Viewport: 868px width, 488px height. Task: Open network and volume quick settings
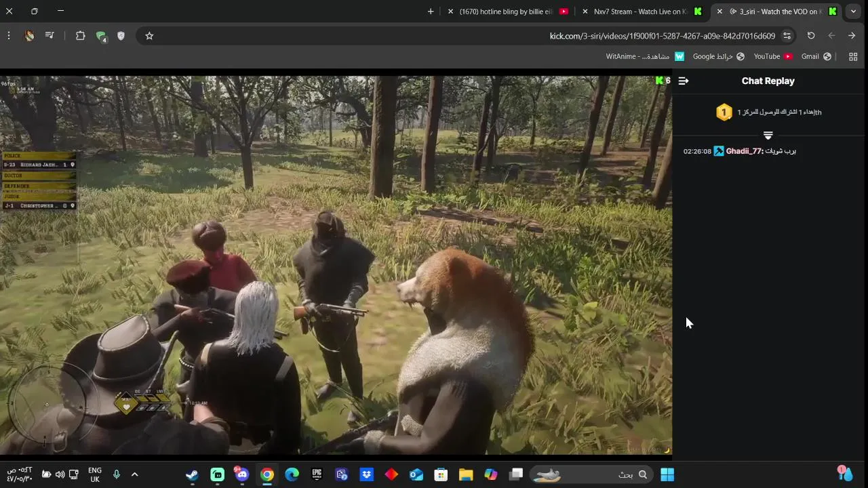(60, 474)
